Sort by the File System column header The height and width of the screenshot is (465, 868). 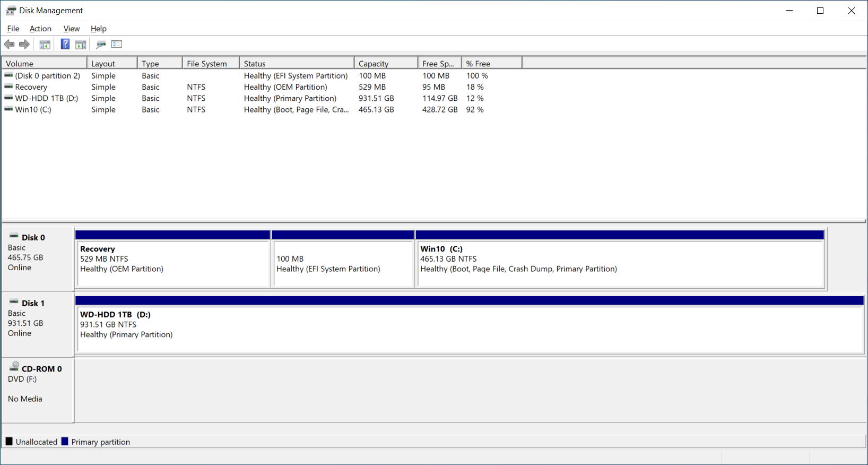(x=211, y=63)
